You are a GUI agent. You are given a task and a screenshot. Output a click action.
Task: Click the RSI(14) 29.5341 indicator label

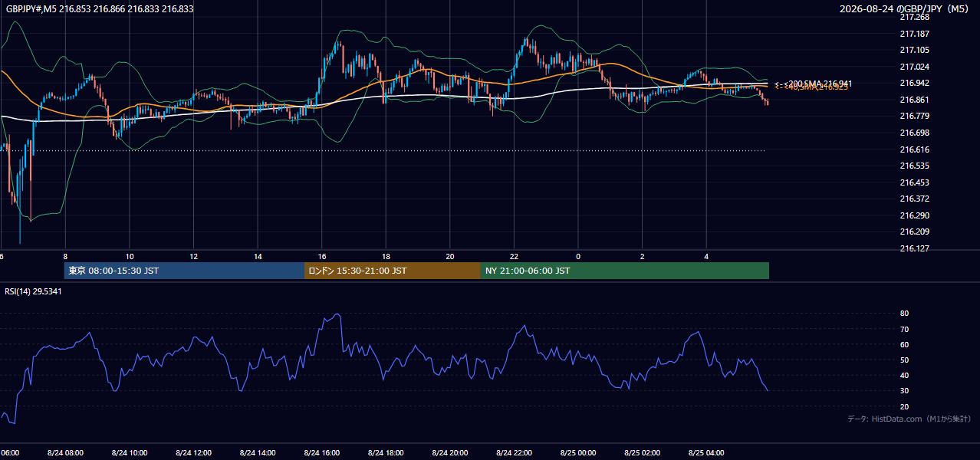33,291
